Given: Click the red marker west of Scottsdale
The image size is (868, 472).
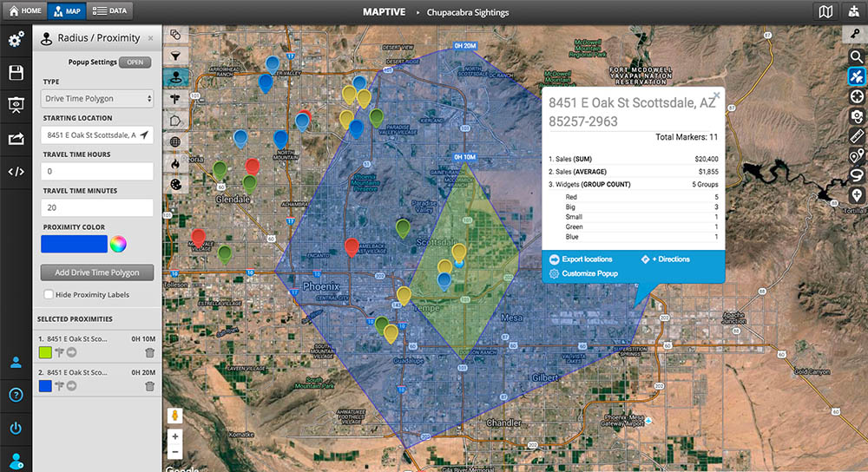Looking at the screenshot, I should 352,246.
